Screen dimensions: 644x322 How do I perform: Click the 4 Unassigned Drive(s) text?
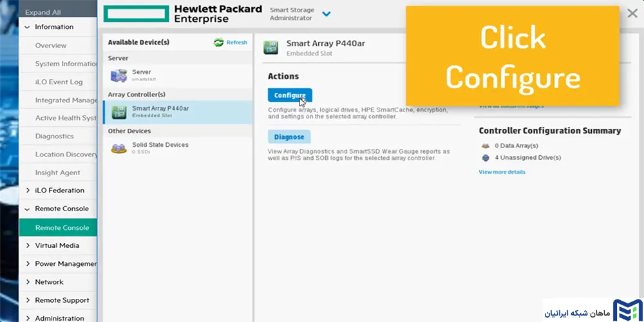pyautogui.click(x=528, y=158)
